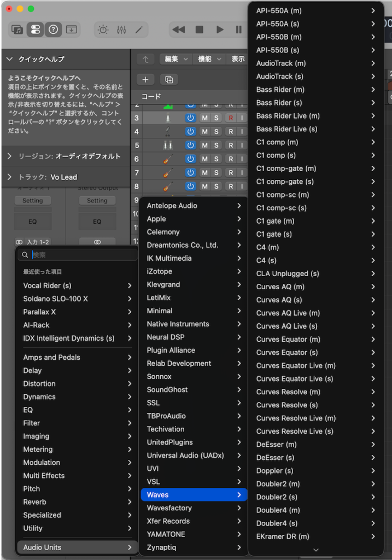Select Universal Audio (UADx) manufacturer

194,456
